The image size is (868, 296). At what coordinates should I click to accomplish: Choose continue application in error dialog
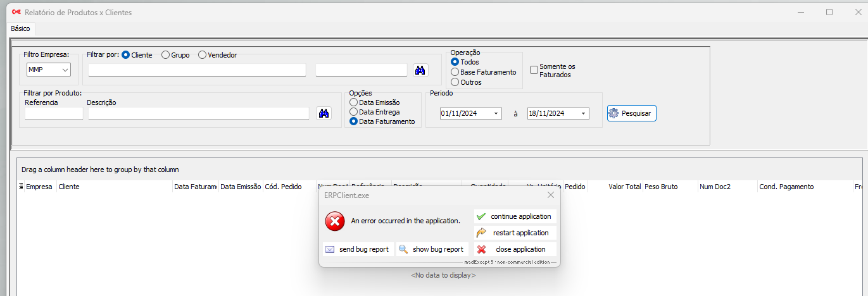[515, 216]
